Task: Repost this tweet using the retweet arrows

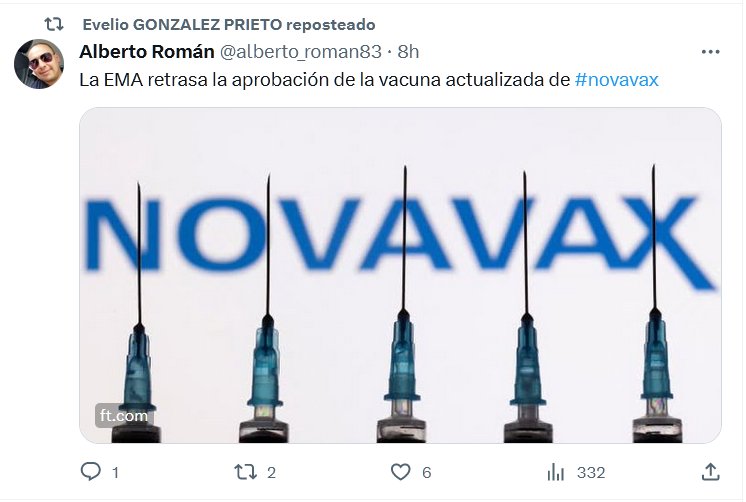Action: coord(245,472)
